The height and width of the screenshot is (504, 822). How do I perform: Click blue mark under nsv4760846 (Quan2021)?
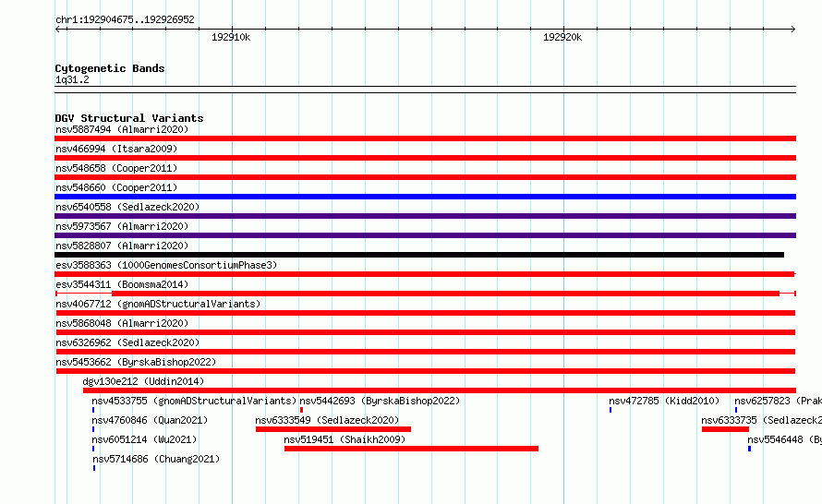(93, 429)
